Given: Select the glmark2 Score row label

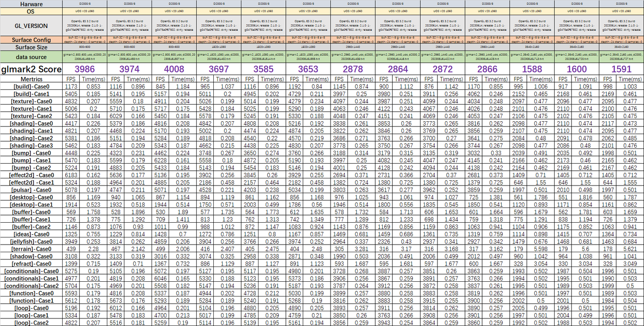Looking at the screenshot, I should coord(30,70).
